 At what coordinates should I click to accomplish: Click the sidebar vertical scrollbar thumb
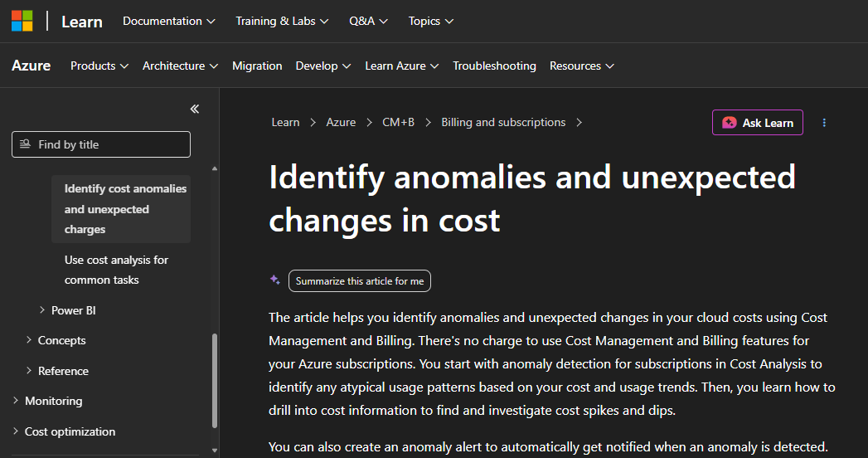pyautogui.click(x=215, y=380)
